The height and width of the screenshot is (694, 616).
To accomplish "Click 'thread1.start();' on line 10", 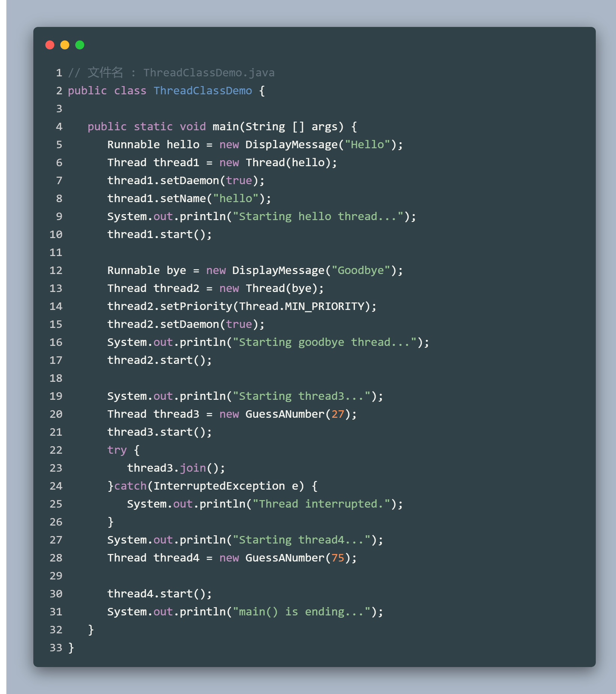I will [160, 234].
